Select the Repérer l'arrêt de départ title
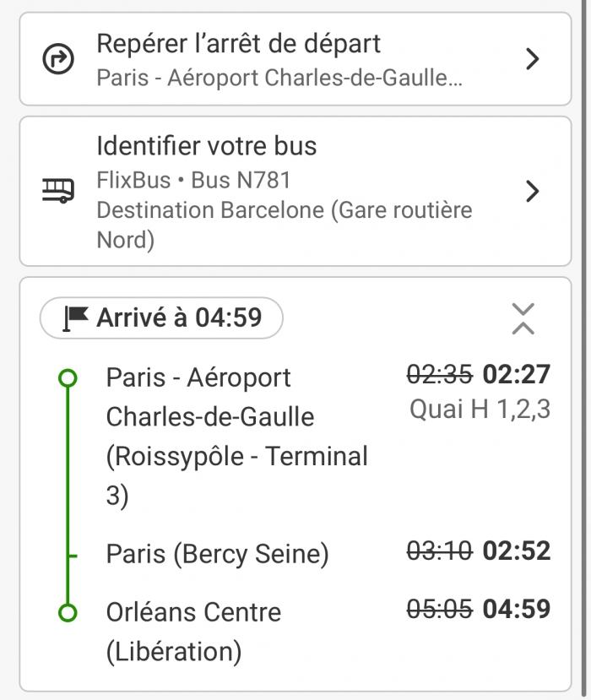This screenshot has width=591, height=700. 239,43
